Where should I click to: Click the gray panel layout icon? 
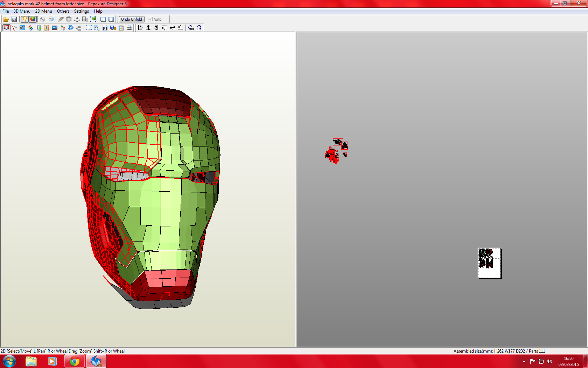85,19
